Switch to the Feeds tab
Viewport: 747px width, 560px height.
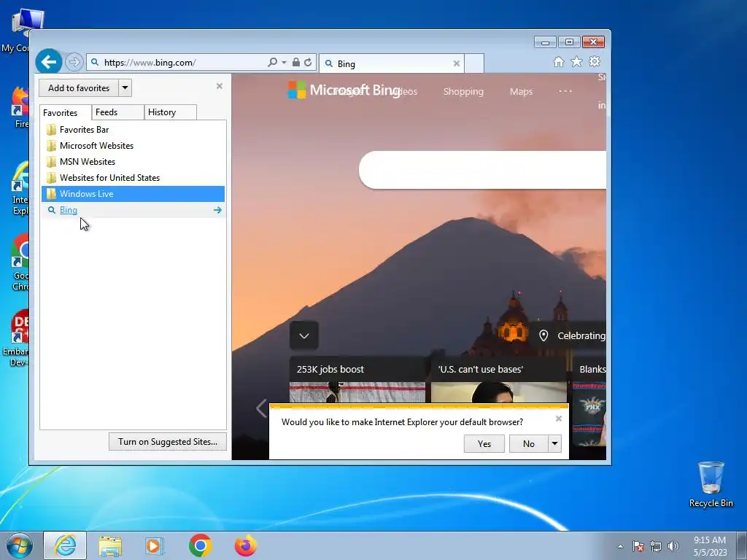(x=117, y=112)
